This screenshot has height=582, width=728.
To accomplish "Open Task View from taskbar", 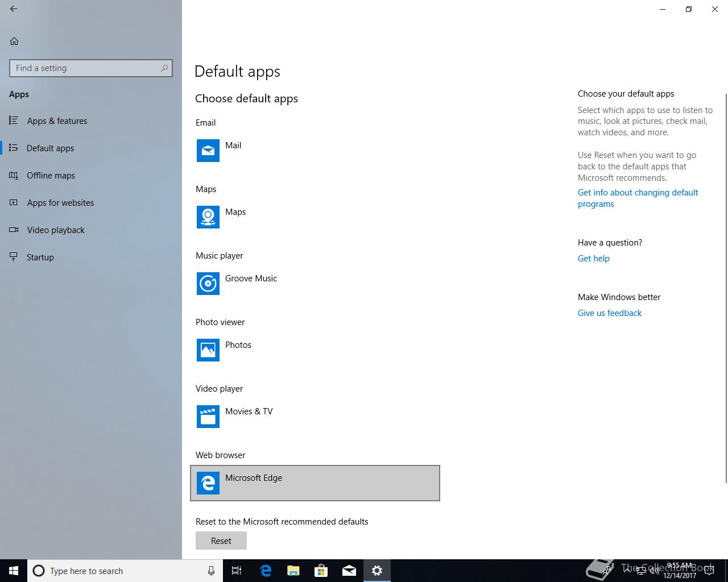I will point(237,571).
